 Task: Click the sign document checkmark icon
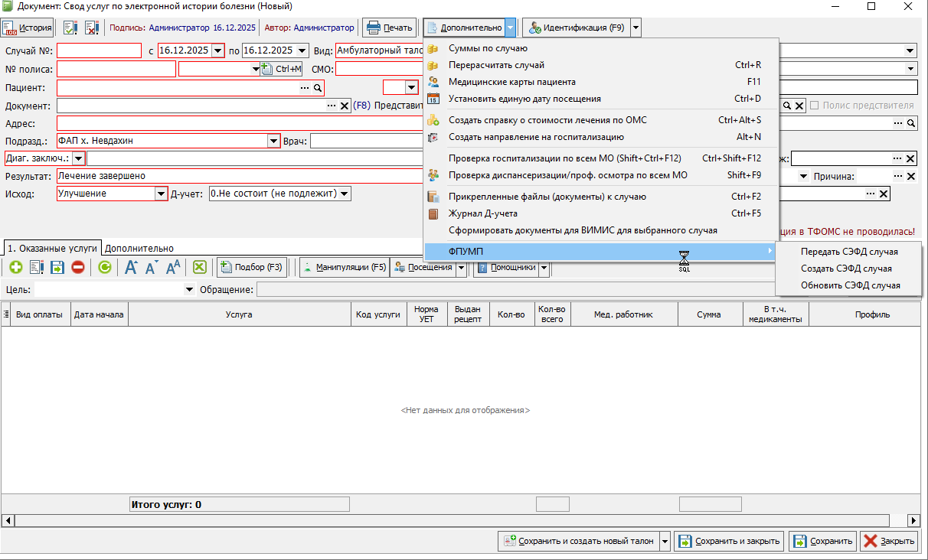tap(70, 28)
